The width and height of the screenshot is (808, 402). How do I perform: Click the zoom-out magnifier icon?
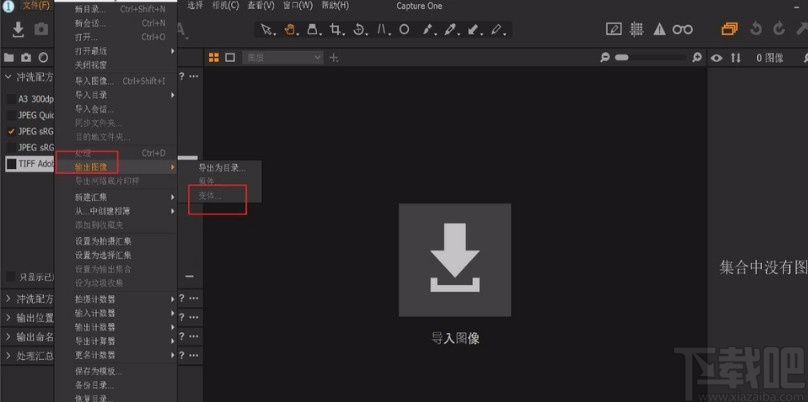[x=605, y=58]
